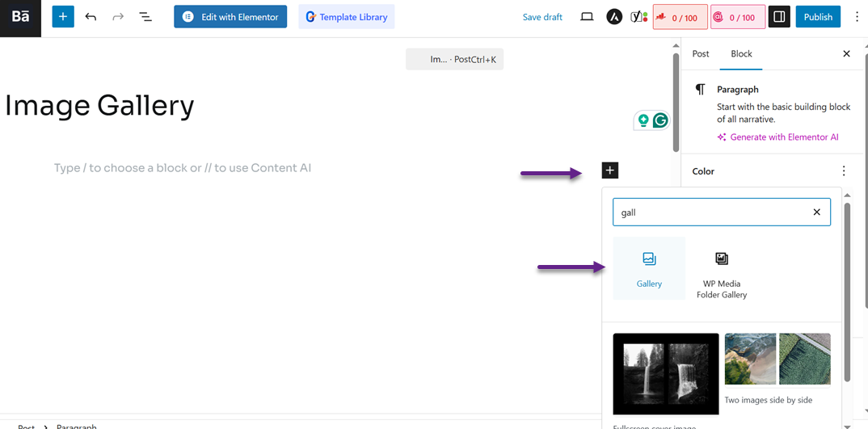Viewport: 868px width, 429px height.
Task: Open the Yoast SEO icon
Action: (638, 17)
